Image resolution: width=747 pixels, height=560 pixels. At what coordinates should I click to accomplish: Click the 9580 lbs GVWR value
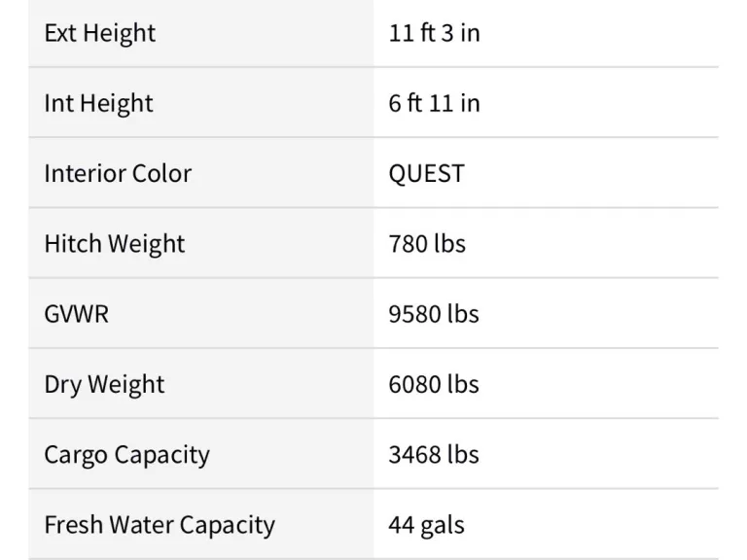pyautogui.click(x=434, y=314)
